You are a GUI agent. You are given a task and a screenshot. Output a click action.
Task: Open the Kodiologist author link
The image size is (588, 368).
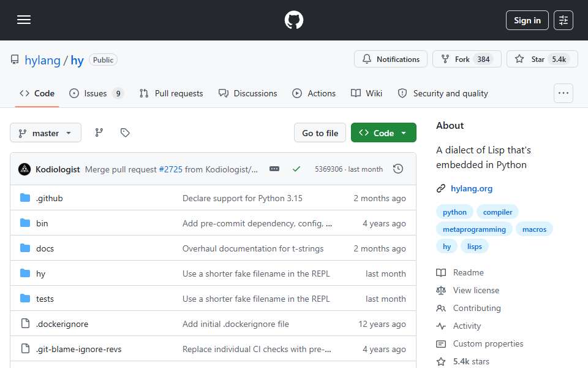tap(58, 169)
